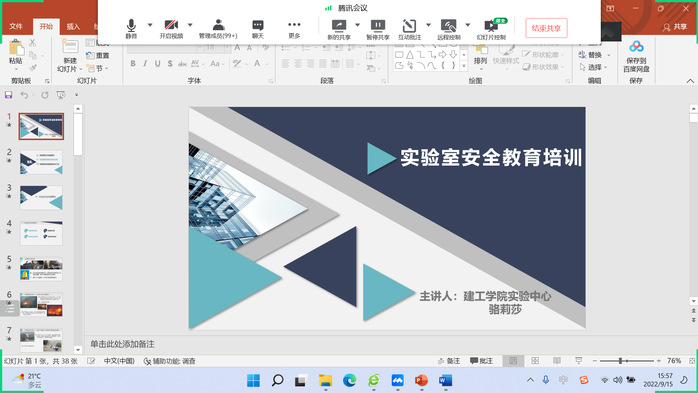Image resolution: width=698 pixels, height=393 pixels.
Task: Open the meeting chat icon
Action: [258, 28]
